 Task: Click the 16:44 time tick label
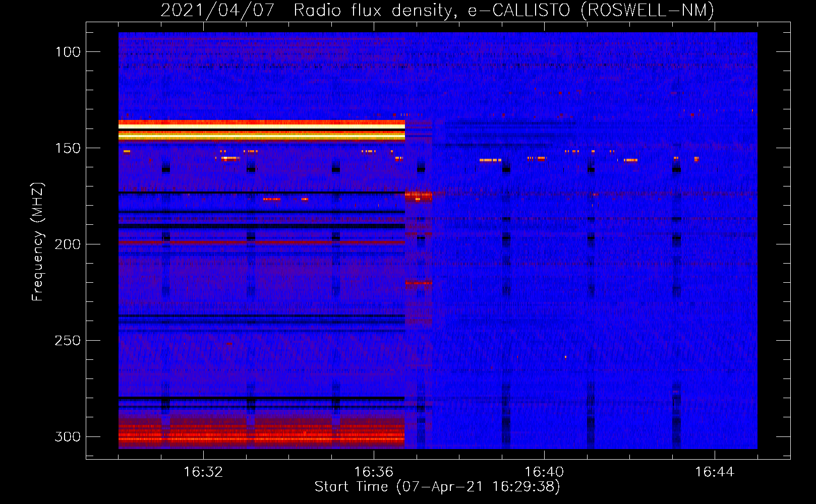tap(715, 472)
